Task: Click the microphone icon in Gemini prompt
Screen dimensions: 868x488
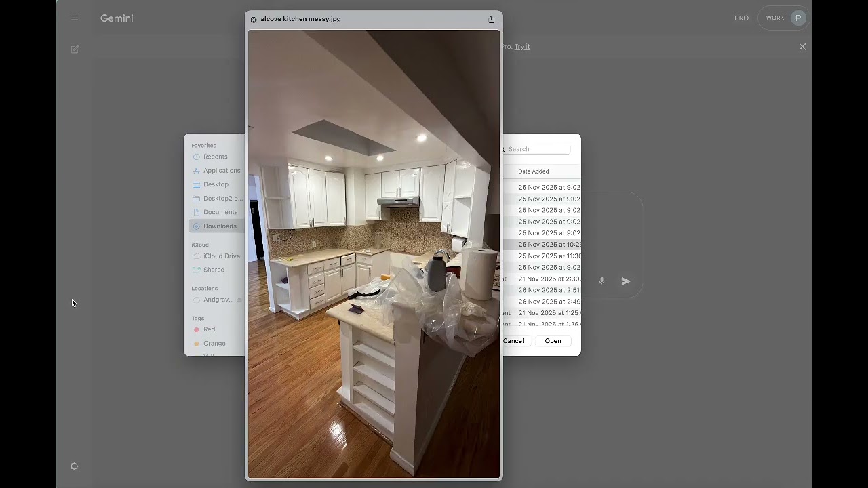Action: pyautogui.click(x=601, y=281)
